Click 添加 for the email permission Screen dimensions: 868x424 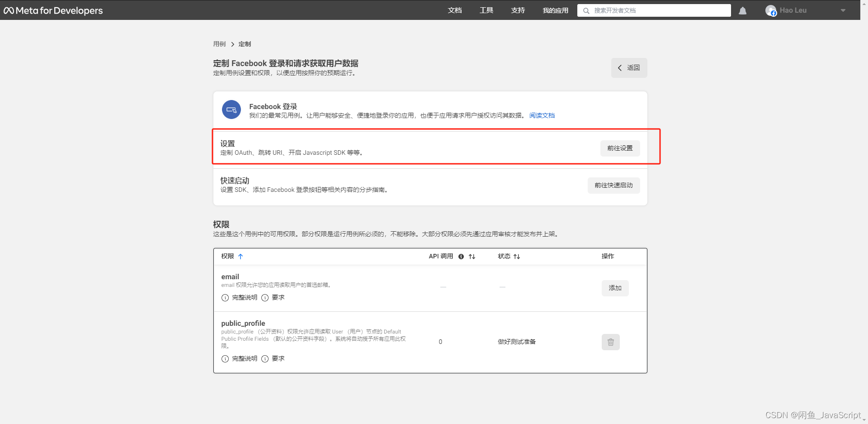(x=615, y=288)
